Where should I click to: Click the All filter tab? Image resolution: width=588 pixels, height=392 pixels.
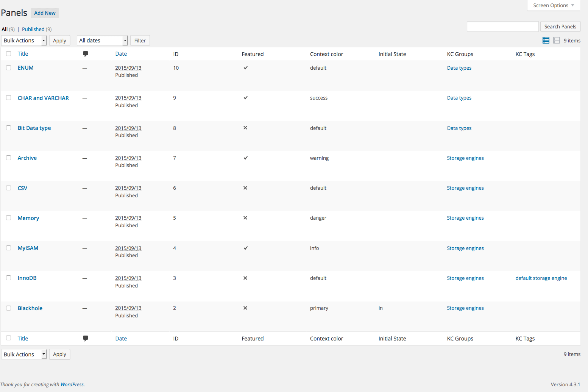tap(5, 29)
